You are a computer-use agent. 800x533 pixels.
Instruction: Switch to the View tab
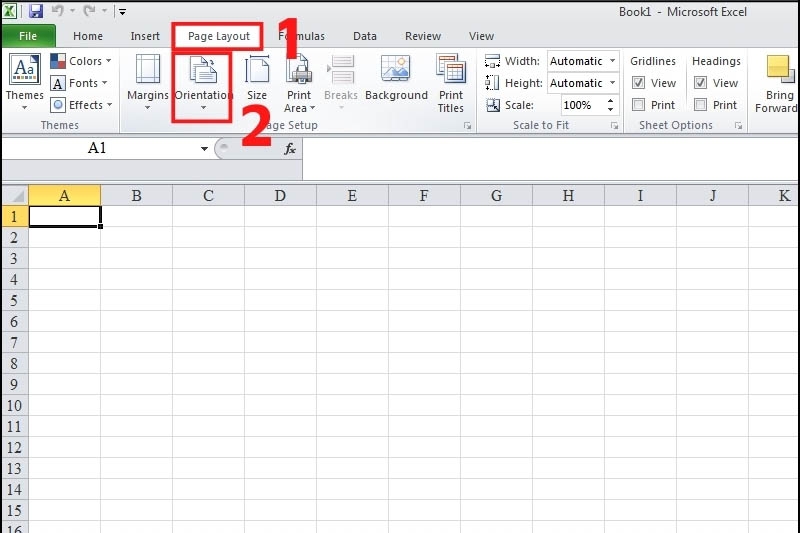(x=481, y=36)
